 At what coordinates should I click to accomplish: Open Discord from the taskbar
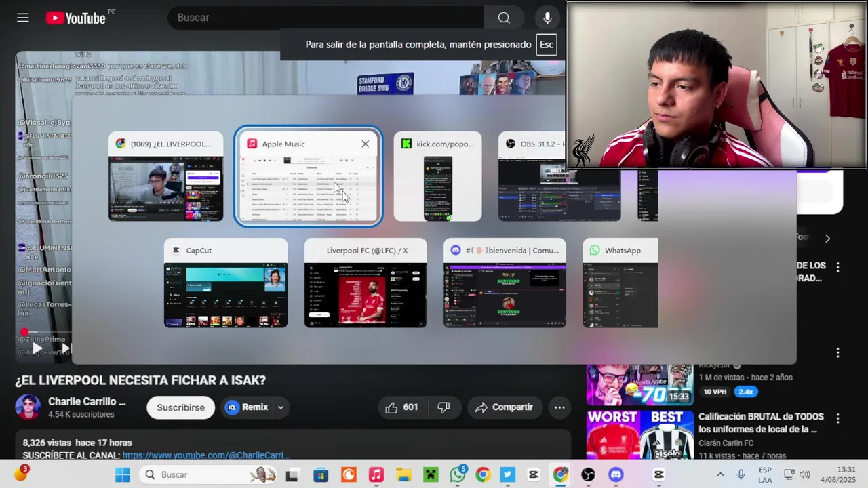616,474
